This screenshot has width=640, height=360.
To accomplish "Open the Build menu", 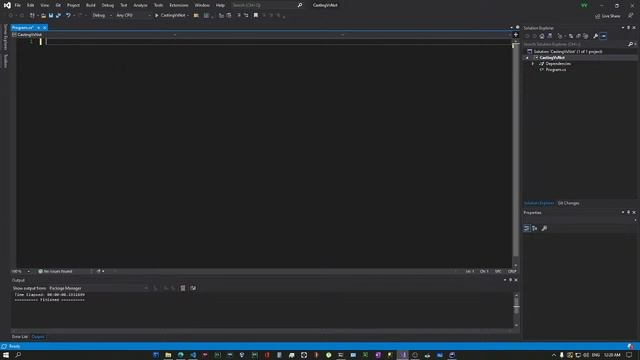I will click(91, 5).
